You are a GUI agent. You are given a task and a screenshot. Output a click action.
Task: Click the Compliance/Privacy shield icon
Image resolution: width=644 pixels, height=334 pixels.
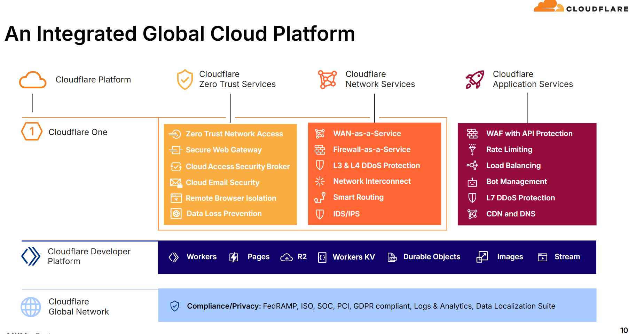point(175,306)
